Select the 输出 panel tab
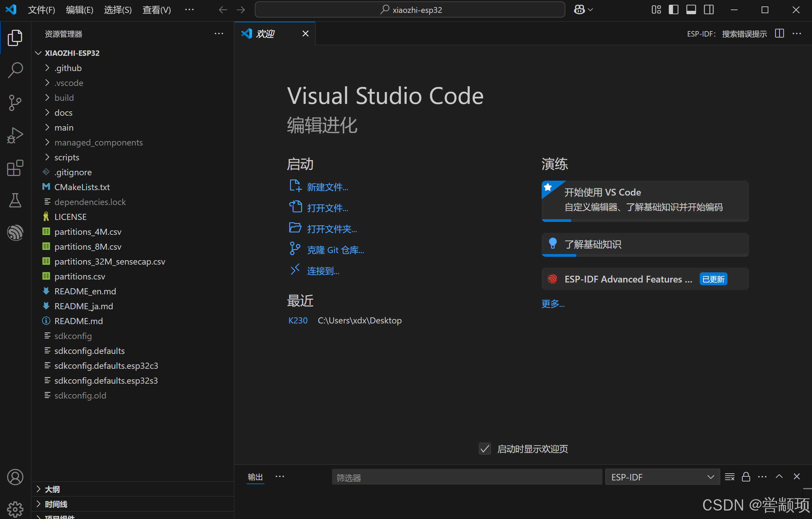The width and height of the screenshot is (812, 519). click(x=255, y=477)
